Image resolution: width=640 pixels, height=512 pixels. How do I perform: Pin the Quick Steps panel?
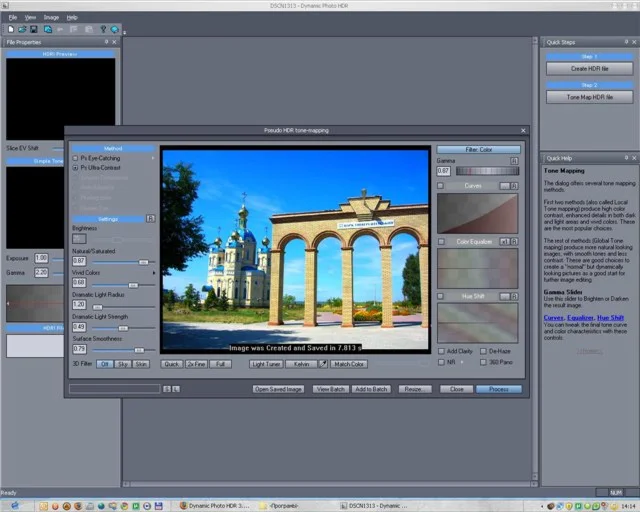627,42
